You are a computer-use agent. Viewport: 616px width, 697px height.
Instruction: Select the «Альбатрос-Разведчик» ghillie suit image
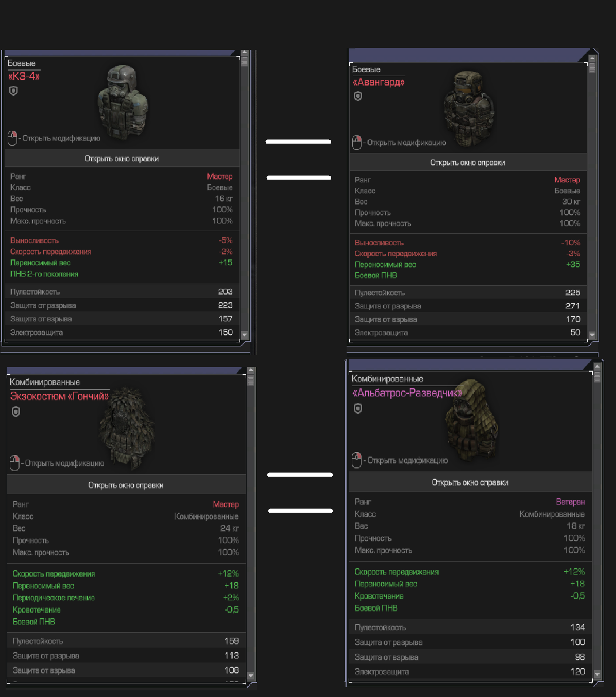tap(471, 421)
